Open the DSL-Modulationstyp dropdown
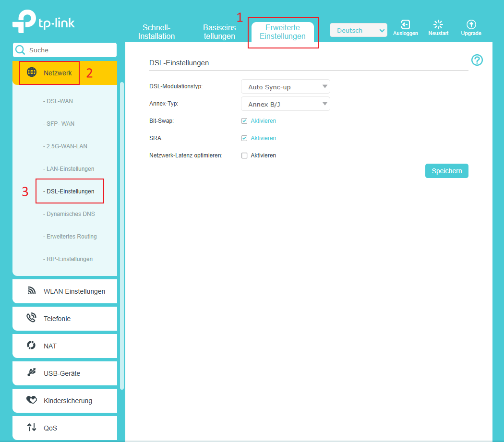Screen dimensions: 504x442 click(x=285, y=87)
